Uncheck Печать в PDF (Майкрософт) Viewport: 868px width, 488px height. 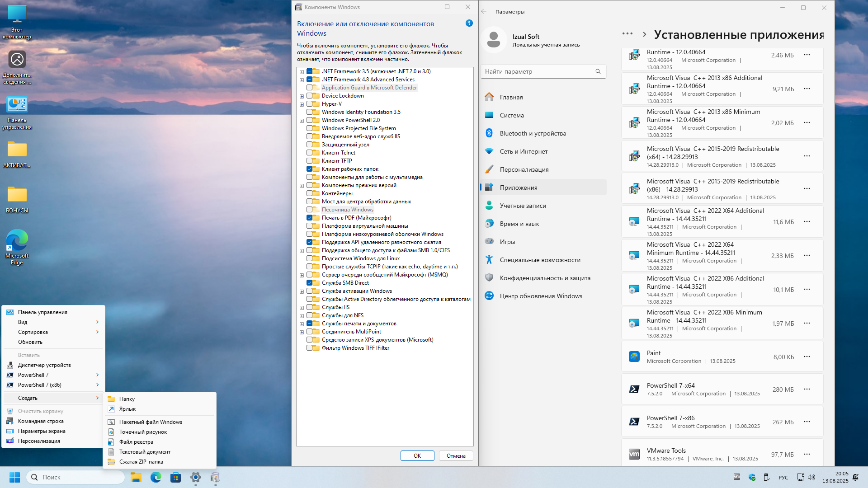pyautogui.click(x=310, y=218)
